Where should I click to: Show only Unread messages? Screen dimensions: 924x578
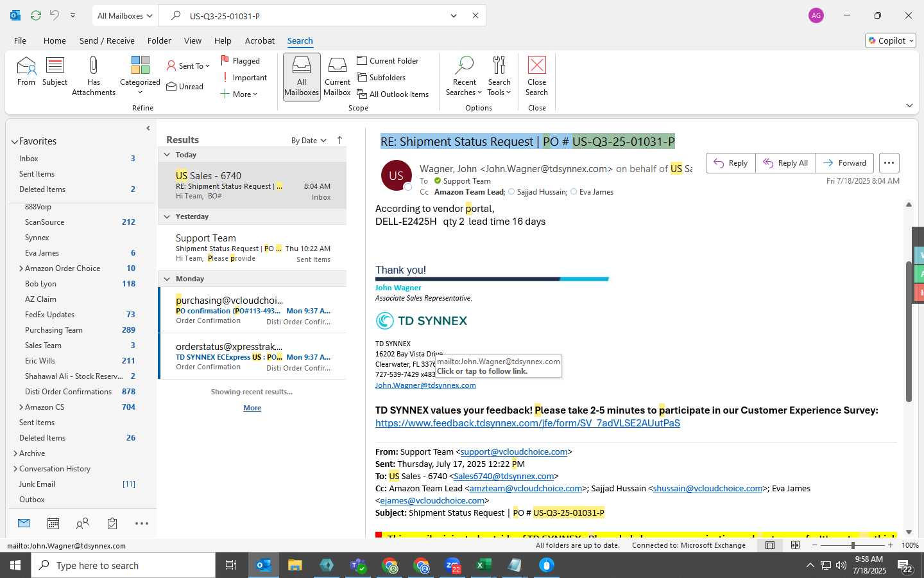pos(185,87)
